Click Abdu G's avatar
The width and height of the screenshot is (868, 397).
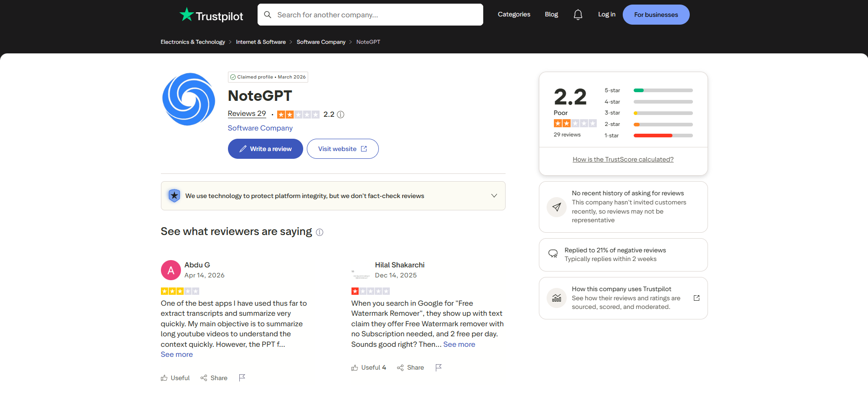tap(171, 270)
